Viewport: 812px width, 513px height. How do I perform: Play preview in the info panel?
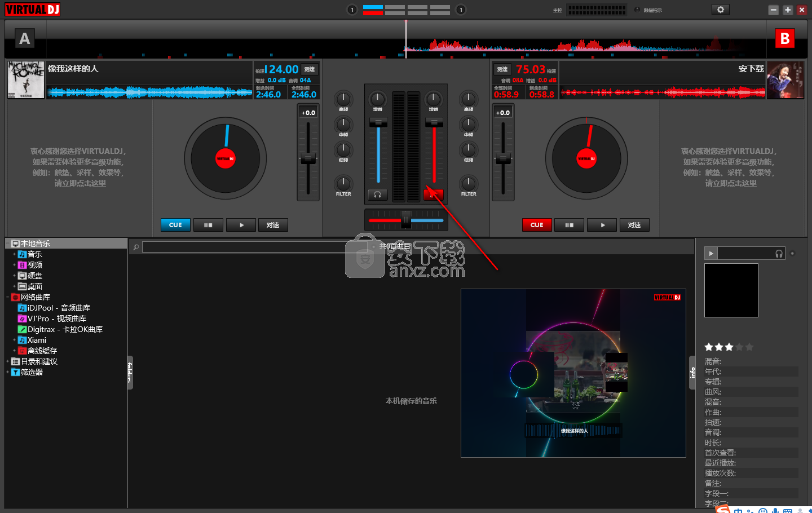pos(711,254)
